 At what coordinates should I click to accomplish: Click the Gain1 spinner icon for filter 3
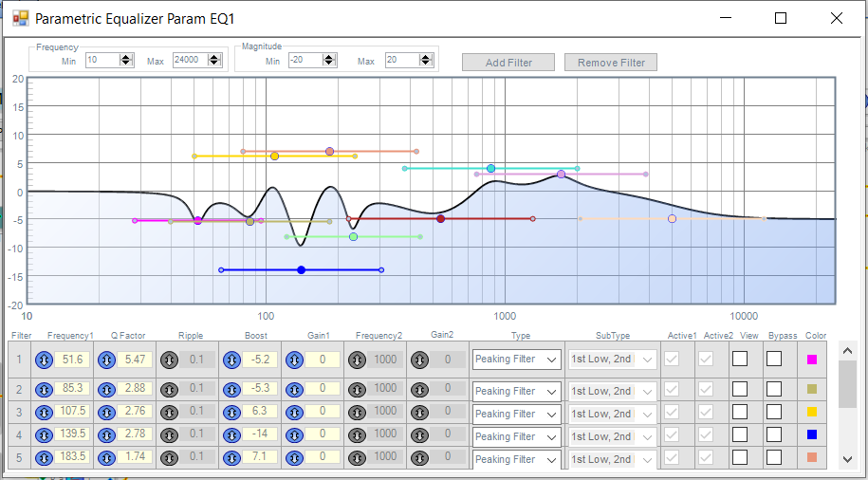[x=294, y=413]
